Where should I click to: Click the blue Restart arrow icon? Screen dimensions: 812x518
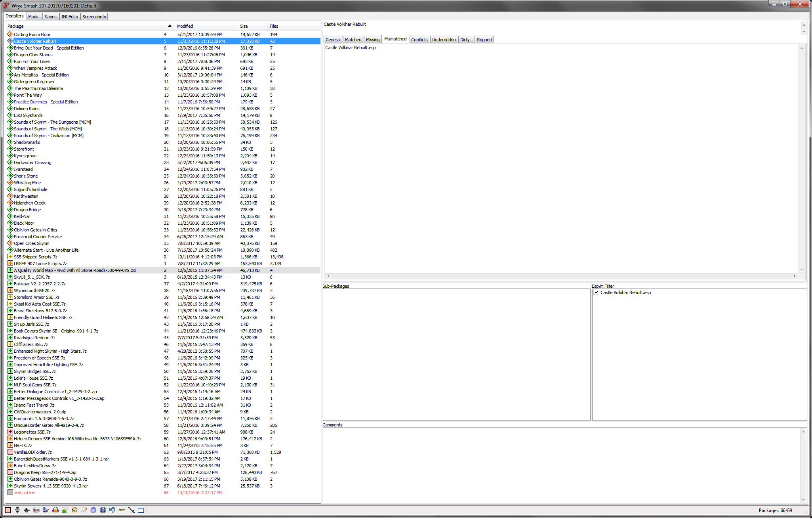(x=112, y=510)
